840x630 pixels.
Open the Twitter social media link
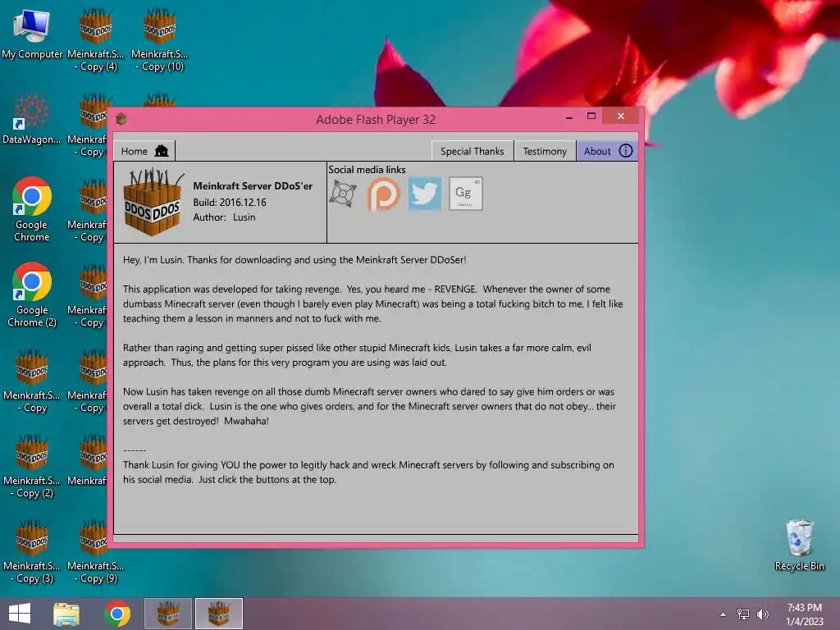[425, 194]
